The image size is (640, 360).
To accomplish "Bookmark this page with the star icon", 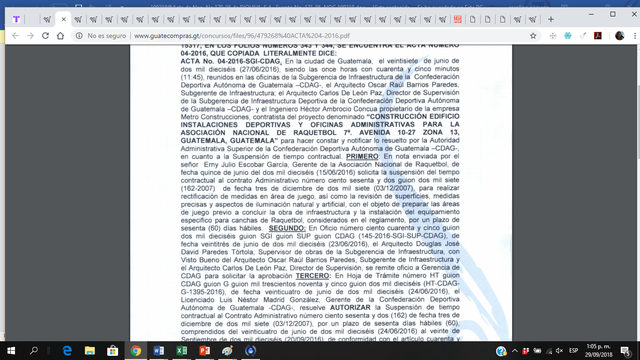I will coord(533,36).
